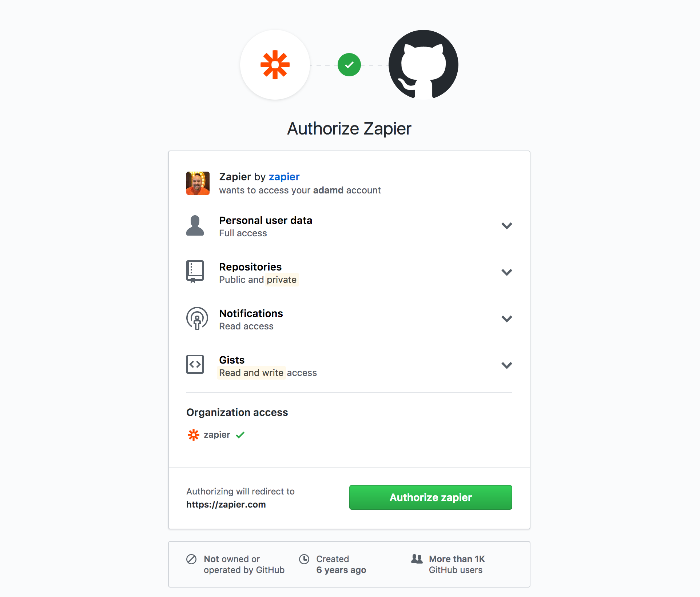Click the zapier hyperlink by author name
This screenshot has height=597, width=700.
click(283, 176)
